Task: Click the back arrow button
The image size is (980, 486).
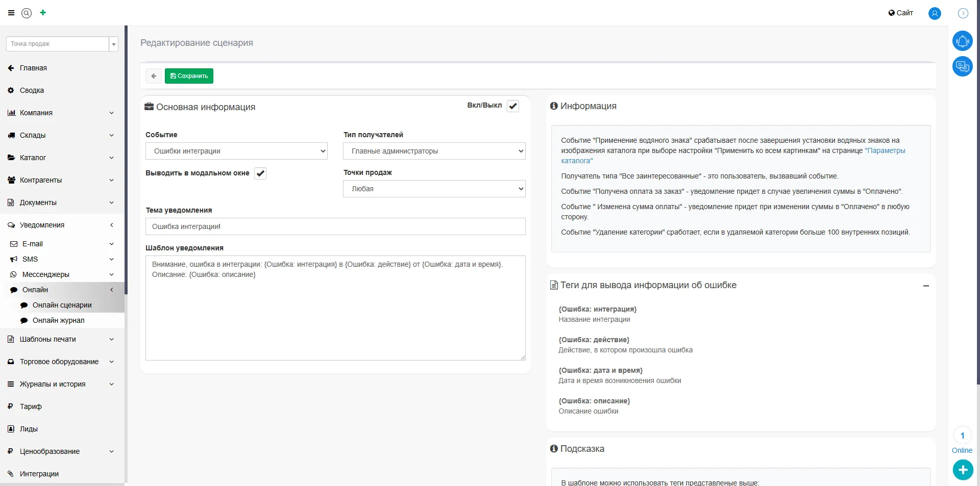Action: pos(154,76)
